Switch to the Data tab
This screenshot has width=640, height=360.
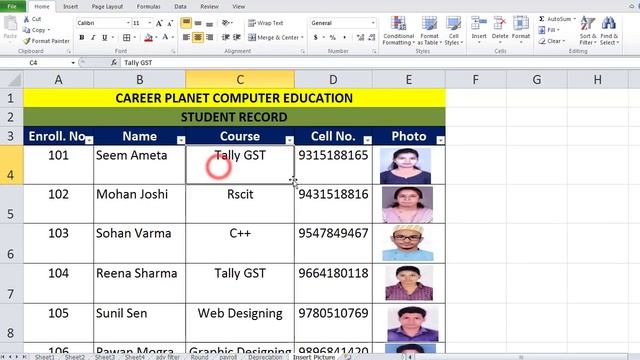[x=180, y=7]
